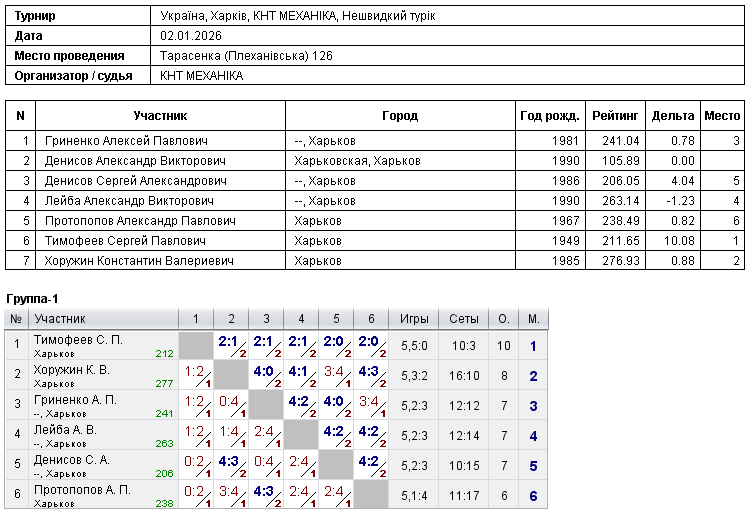
Task: Click the date value 02.01.2026
Action: coord(191,36)
